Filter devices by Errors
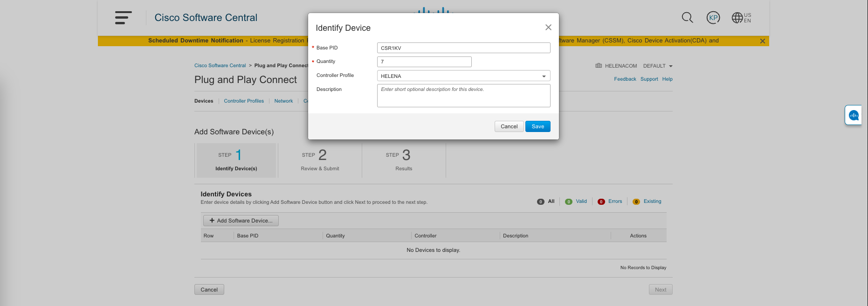 click(x=614, y=202)
